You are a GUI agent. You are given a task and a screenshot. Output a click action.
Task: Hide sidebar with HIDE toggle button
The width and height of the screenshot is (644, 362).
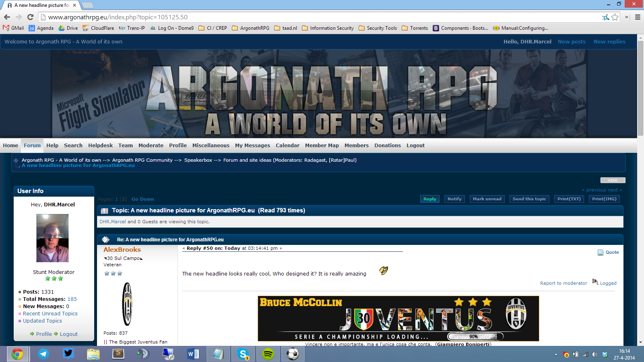pyautogui.click(x=613, y=180)
